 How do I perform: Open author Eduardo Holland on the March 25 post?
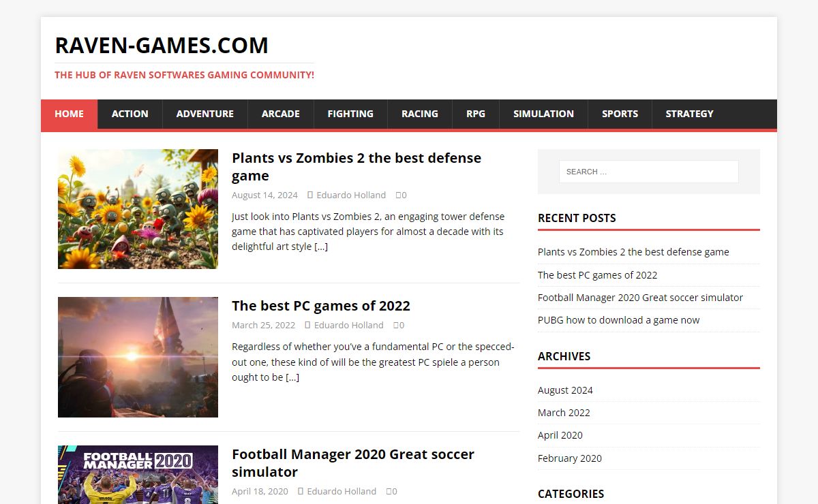coord(349,325)
